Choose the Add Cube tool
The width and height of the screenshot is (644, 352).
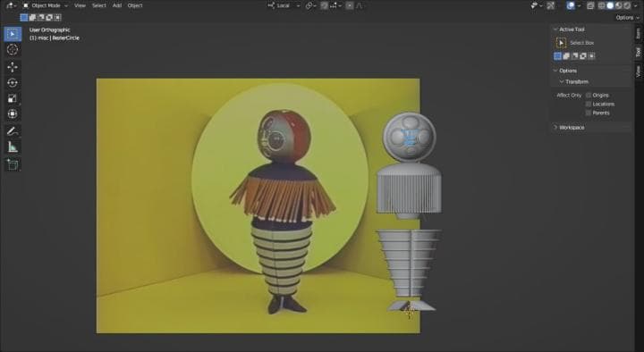coord(13,164)
